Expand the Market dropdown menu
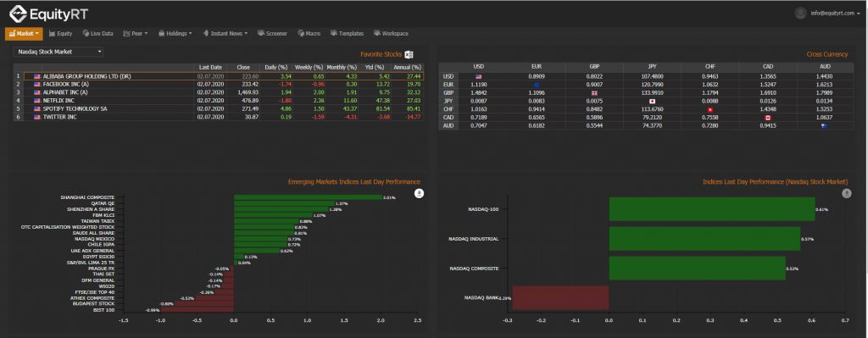 pyautogui.click(x=24, y=34)
